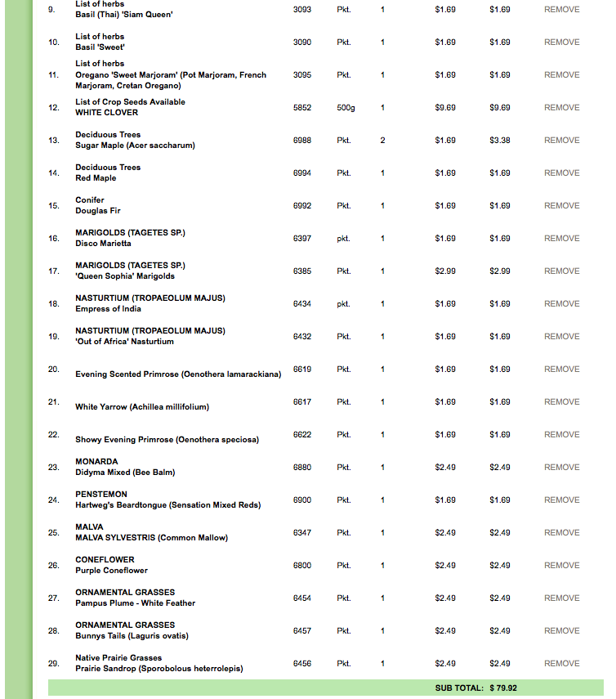Delete Red Maple from the cart
This screenshot has height=699, width=616.
click(x=561, y=173)
